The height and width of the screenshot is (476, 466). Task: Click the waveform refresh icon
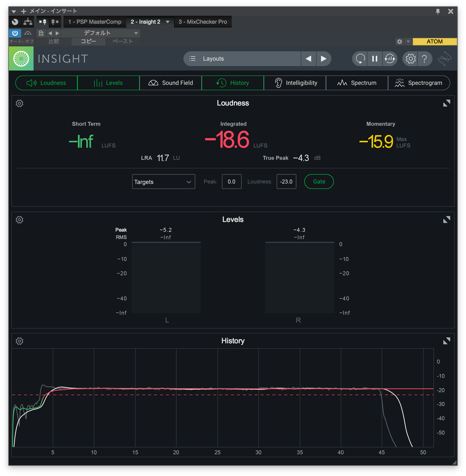click(390, 59)
